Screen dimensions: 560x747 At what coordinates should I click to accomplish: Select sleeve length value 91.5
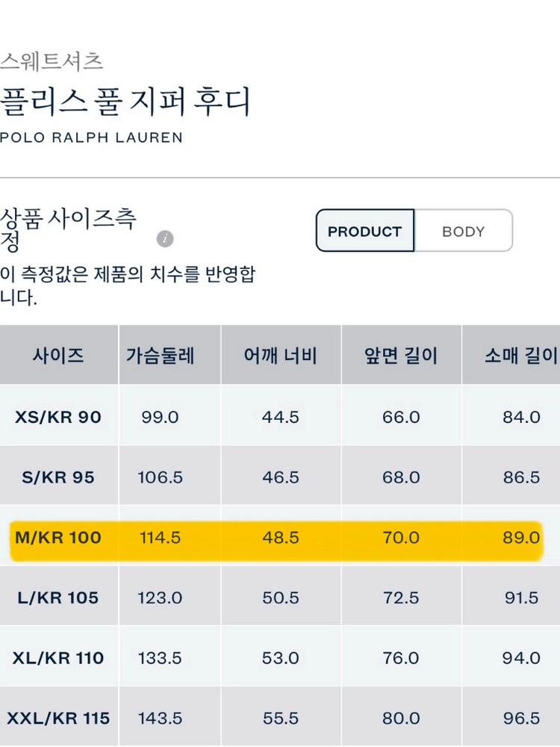[x=521, y=598]
